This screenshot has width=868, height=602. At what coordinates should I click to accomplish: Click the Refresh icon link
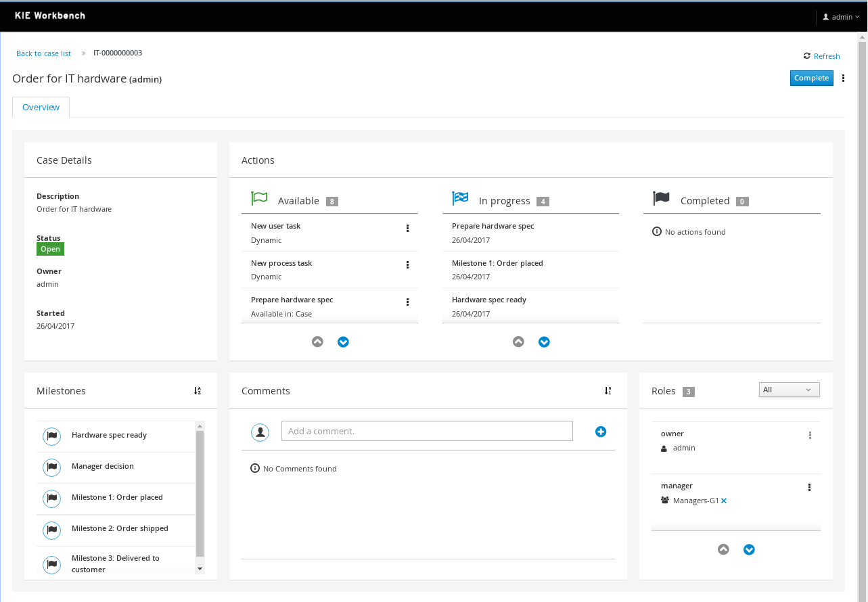821,56
